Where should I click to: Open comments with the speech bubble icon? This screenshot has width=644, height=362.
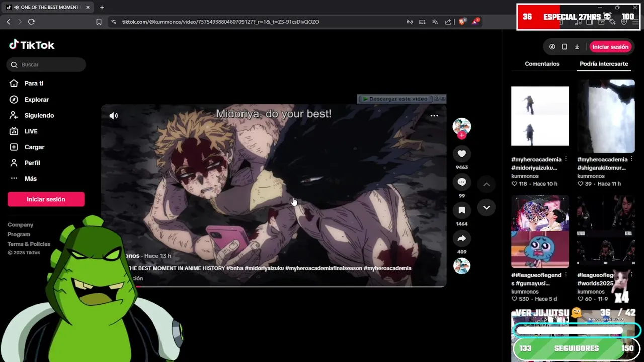462,182
